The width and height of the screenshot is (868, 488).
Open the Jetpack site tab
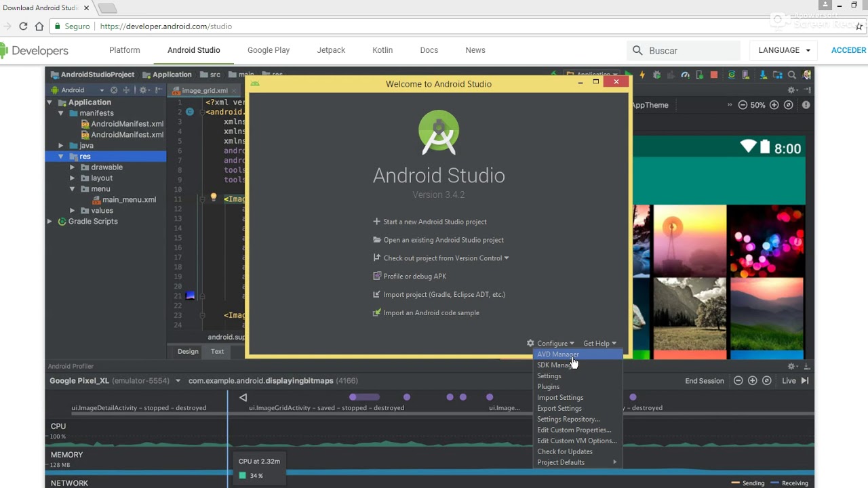[331, 50]
